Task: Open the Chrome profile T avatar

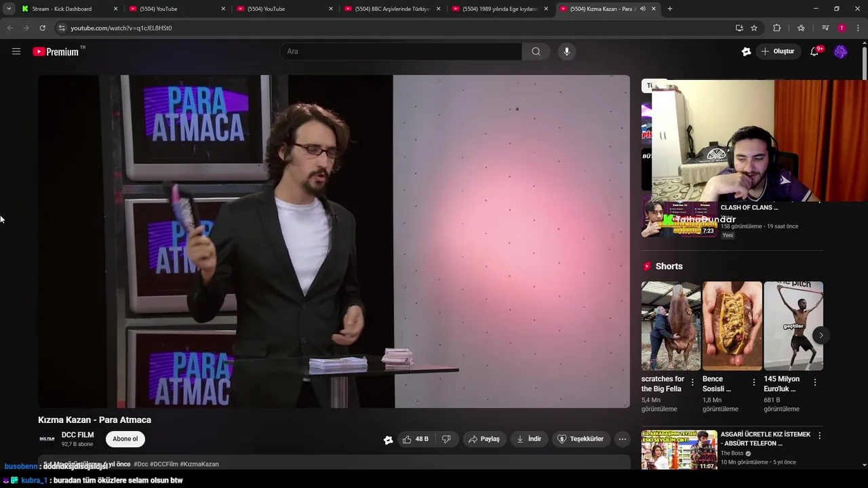Action: coord(842,28)
